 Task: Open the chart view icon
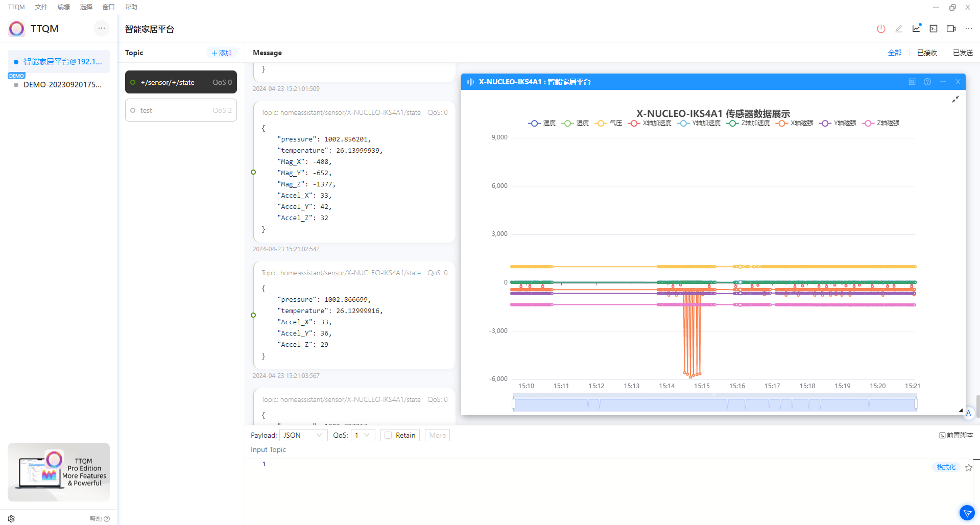tap(917, 28)
